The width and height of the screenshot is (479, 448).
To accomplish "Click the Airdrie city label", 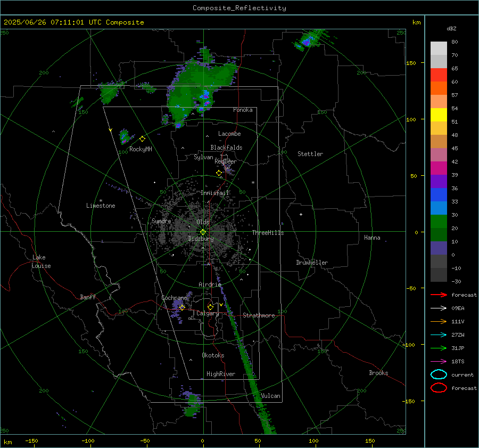I will tap(210, 284).
